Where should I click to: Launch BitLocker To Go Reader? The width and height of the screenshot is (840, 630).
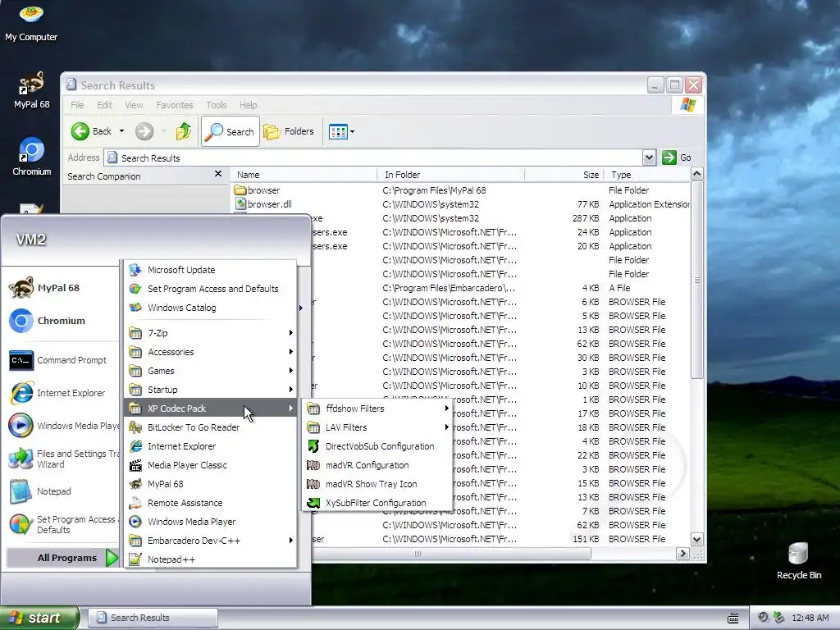(x=211, y=427)
